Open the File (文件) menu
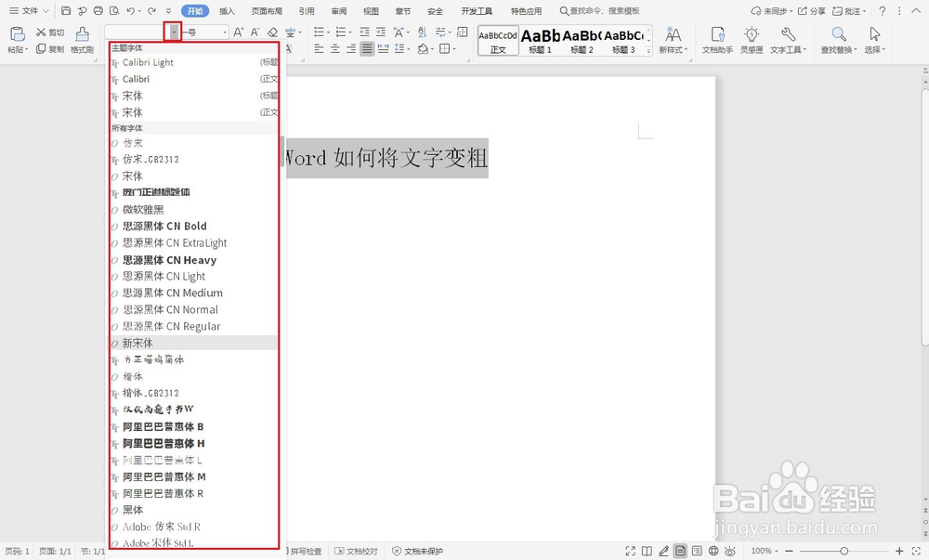Screen dimensions: 929x560 click(x=29, y=10)
